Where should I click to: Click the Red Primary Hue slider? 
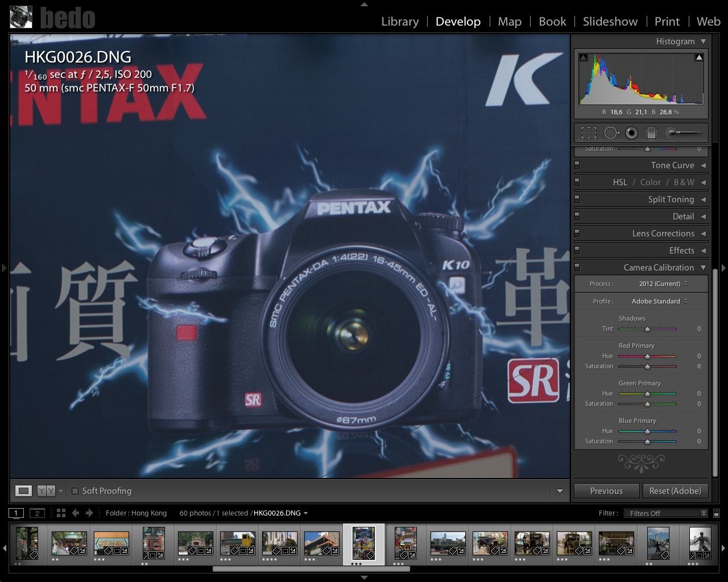tap(647, 356)
